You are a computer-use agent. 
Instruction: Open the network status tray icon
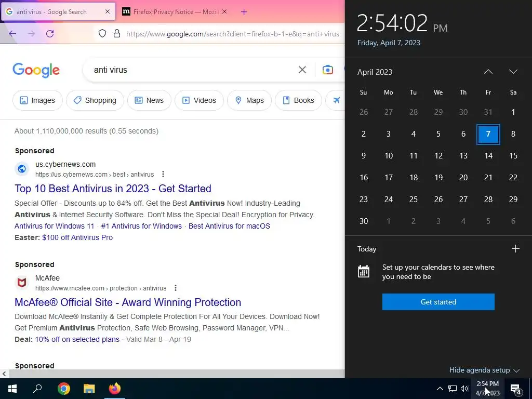coord(453,389)
